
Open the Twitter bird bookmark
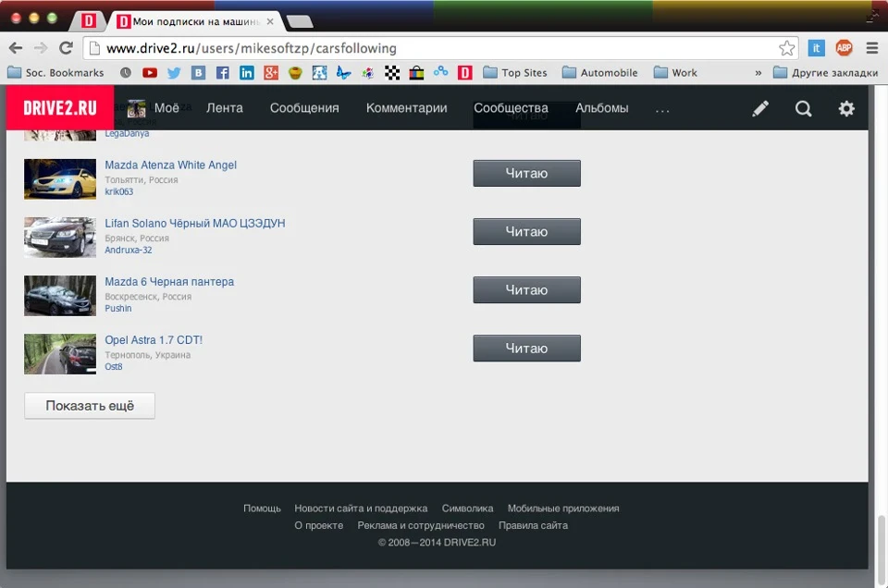pos(174,72)
